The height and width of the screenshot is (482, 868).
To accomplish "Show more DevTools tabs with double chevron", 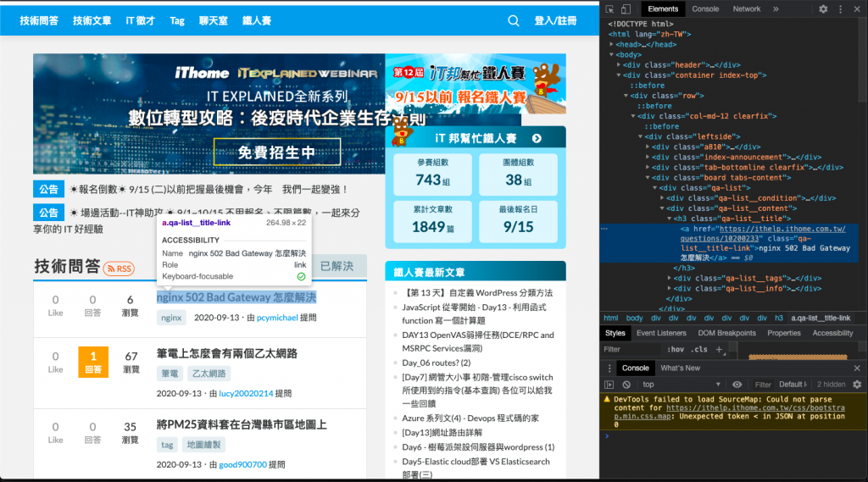I will pos(776,8).
